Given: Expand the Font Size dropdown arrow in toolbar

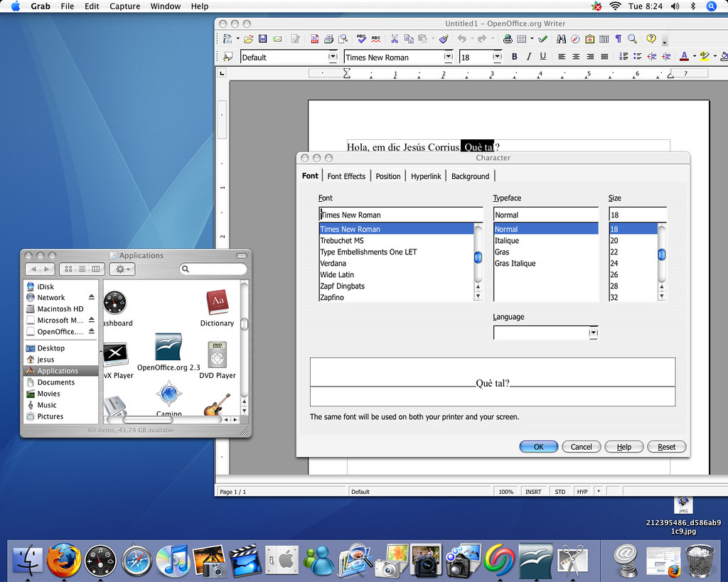Looking at the screenshot, I should point(497,57).
